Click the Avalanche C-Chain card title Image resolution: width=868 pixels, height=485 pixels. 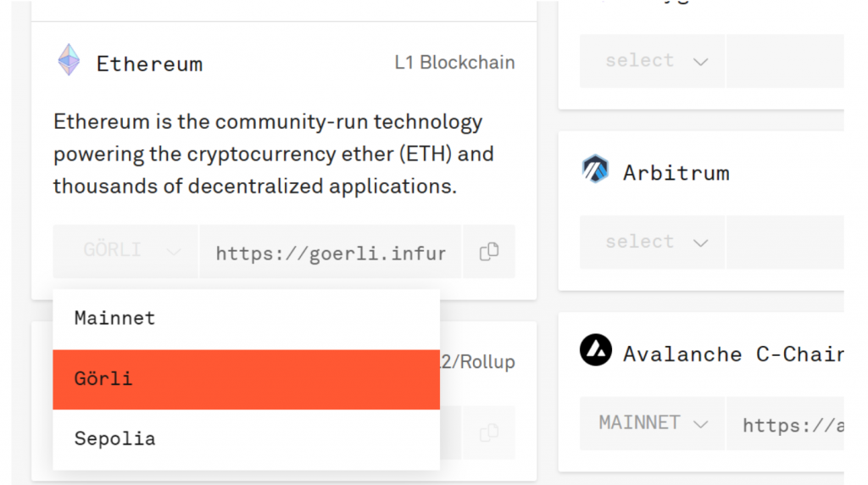(x=732, y=354)
